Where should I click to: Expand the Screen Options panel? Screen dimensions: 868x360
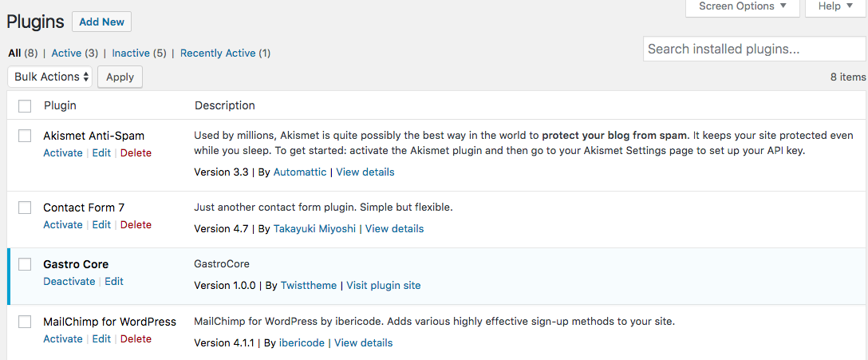tap(742, 6)
